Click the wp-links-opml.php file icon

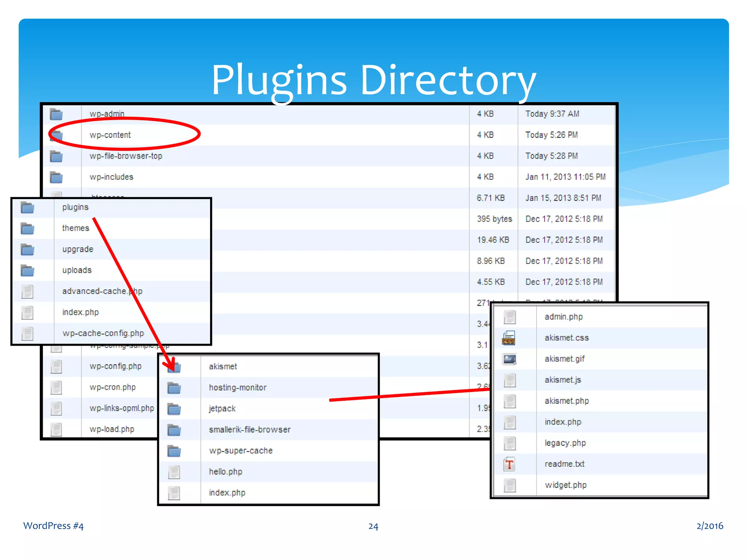pyautogui.click(x=56, y=408)
